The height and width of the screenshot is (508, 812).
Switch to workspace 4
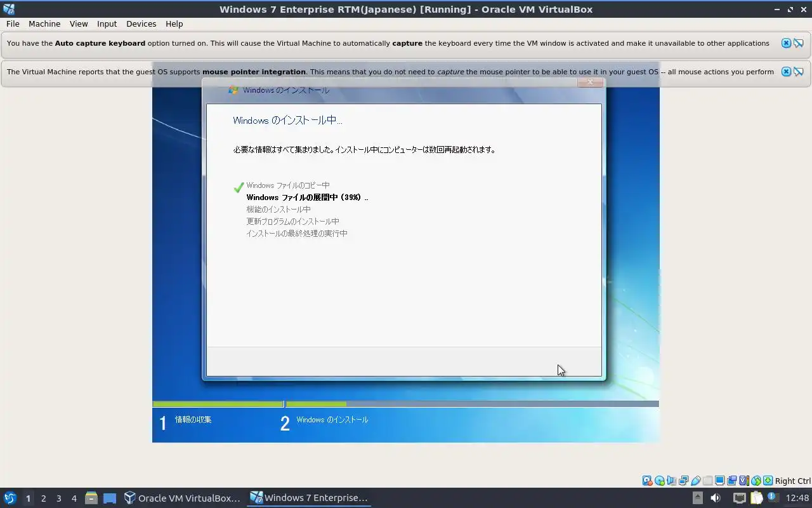(x=74, y=498)
